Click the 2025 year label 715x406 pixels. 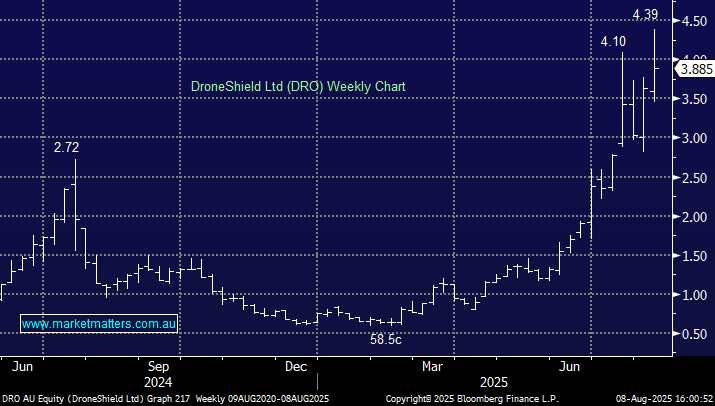[493, 382]
